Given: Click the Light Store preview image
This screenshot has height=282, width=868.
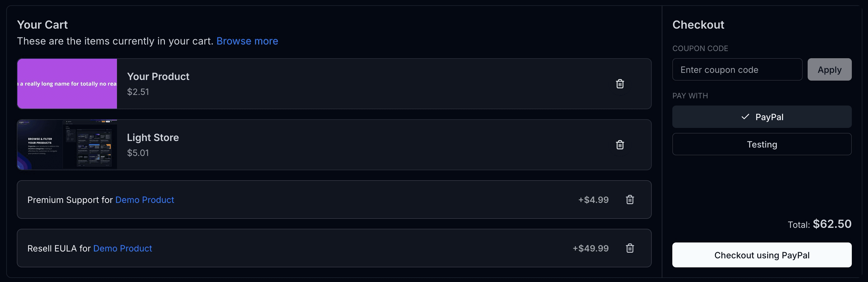Looking at the screenshot, I should point(67,145).
